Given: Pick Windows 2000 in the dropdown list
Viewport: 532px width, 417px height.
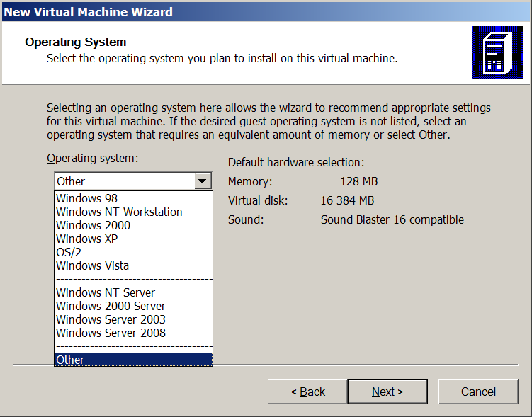Looking at the screenshot, I should [93, 225].
